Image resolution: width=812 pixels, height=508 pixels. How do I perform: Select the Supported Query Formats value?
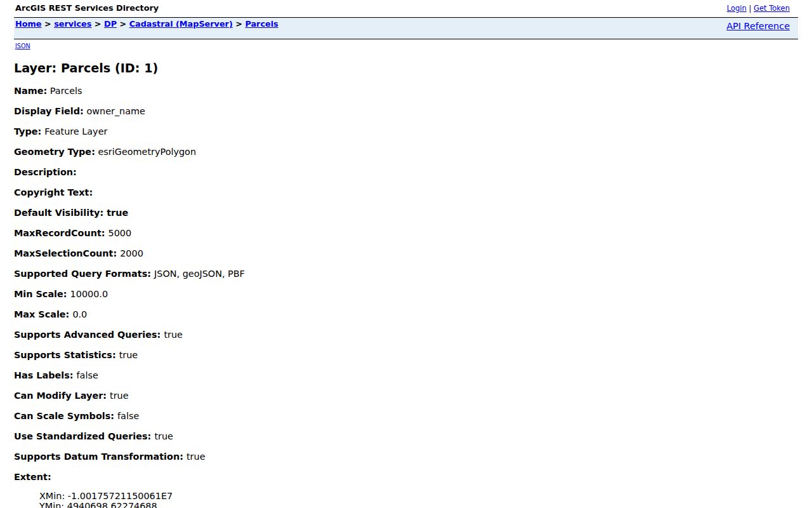point(199,274)
